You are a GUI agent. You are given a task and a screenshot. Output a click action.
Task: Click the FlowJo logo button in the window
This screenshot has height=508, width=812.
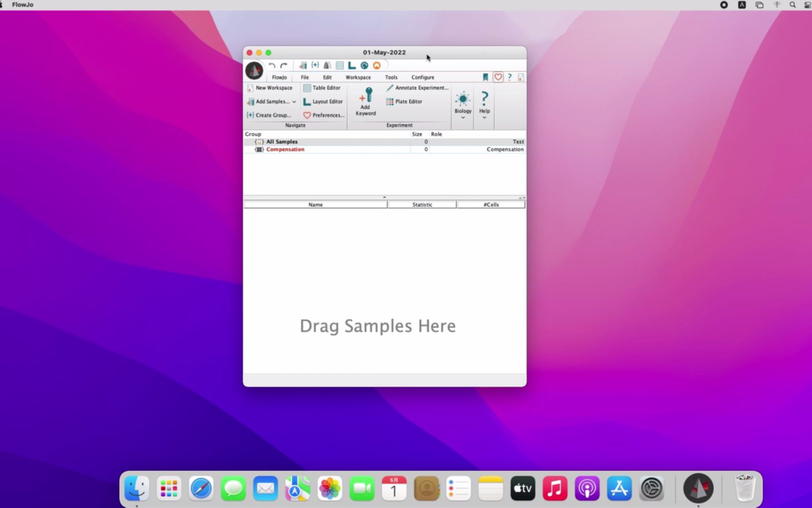pyautogui.click(x=254, y=70)
